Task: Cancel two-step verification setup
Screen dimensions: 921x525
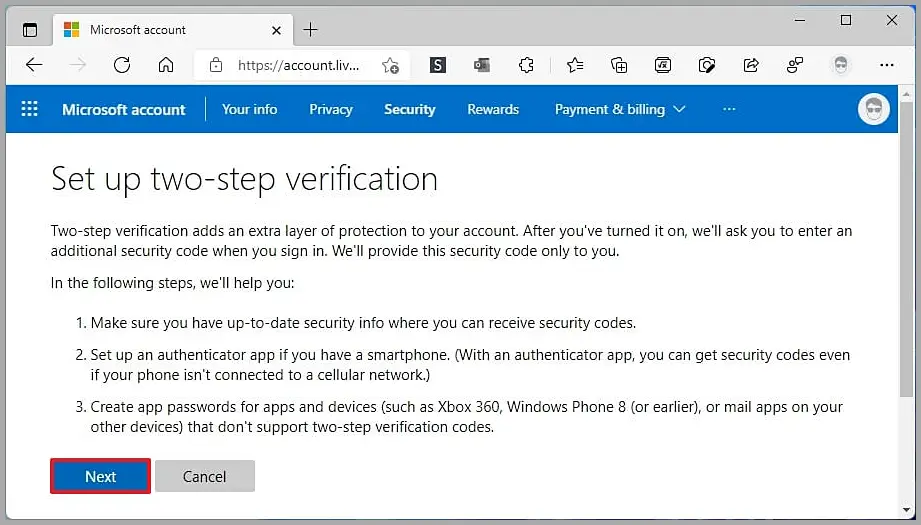Action: (204, 476)
